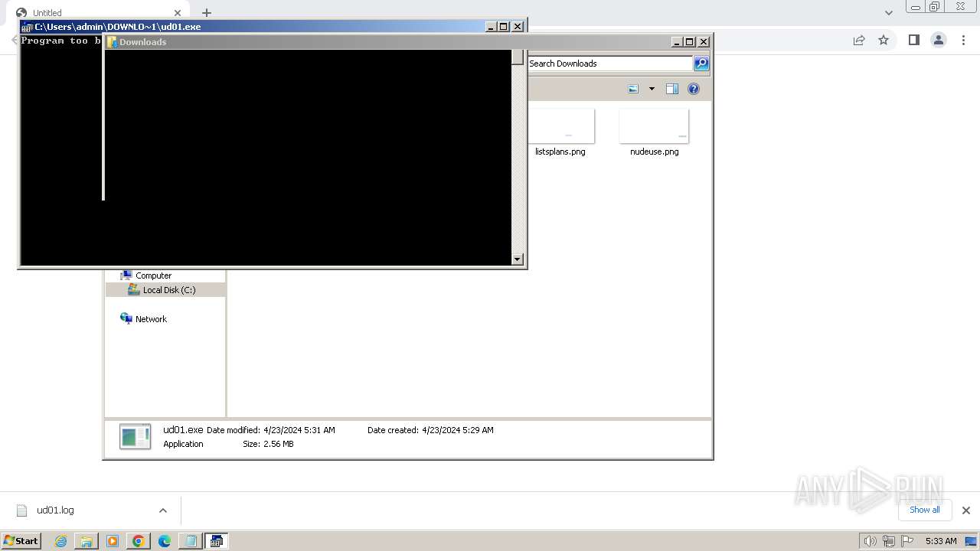
Task: Select Computer in the navigation tree
Action: click(x=153, y=275)
